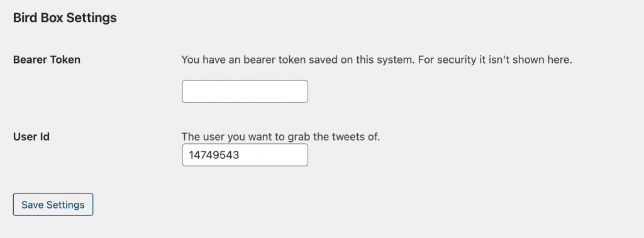Click the User Id field label

tap(31, 137)
